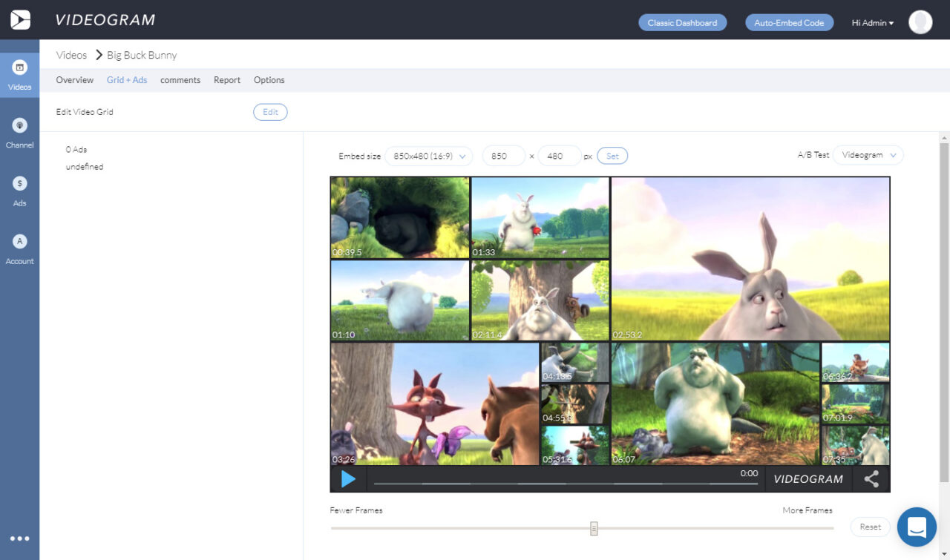Click the page vertical scrollbar
This screenshot has width=950, height=560.
coord(944,312)
